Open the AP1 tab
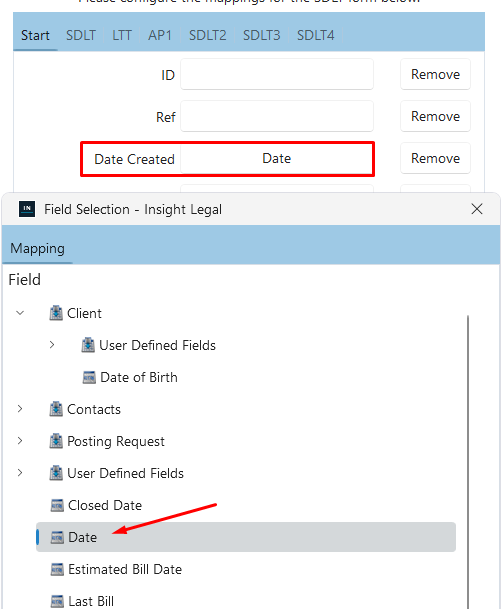The image size is (502, 609). click(x=160, y=35)
